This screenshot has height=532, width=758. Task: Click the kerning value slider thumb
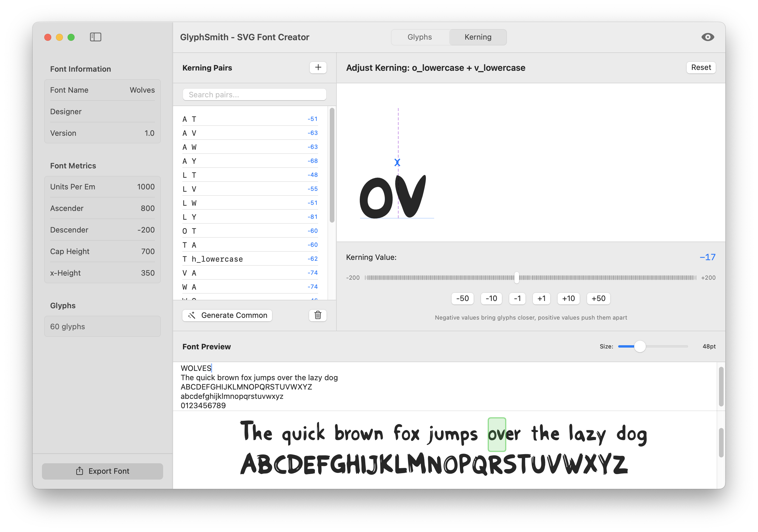pyautogui.click(x=517, y=278)
